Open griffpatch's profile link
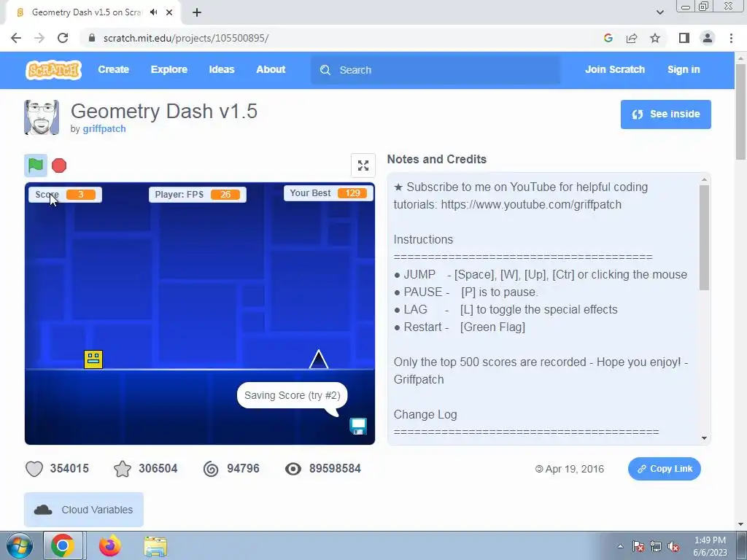Viewport: 747px width, 560px height. click(x=104, y=128)
